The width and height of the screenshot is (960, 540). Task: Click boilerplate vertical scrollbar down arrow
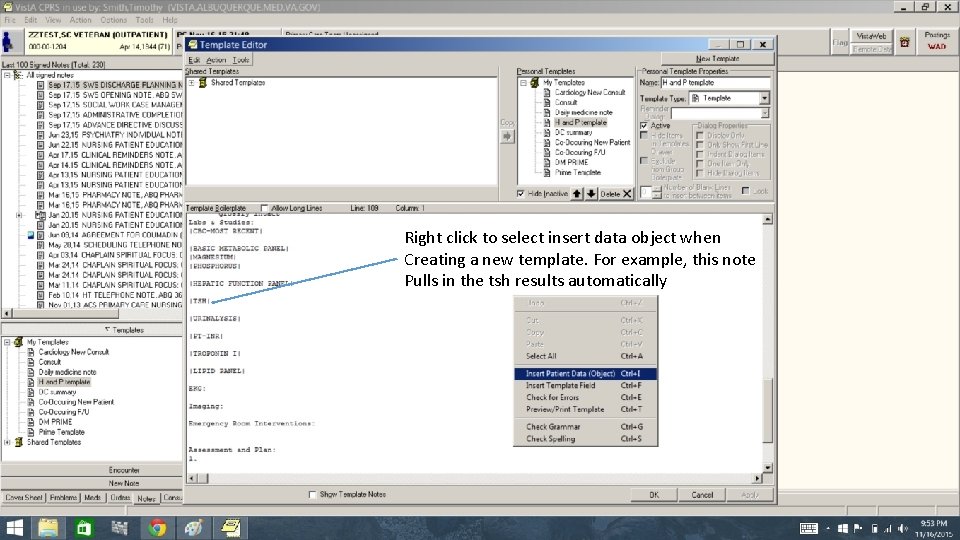(x=767, y=468)
